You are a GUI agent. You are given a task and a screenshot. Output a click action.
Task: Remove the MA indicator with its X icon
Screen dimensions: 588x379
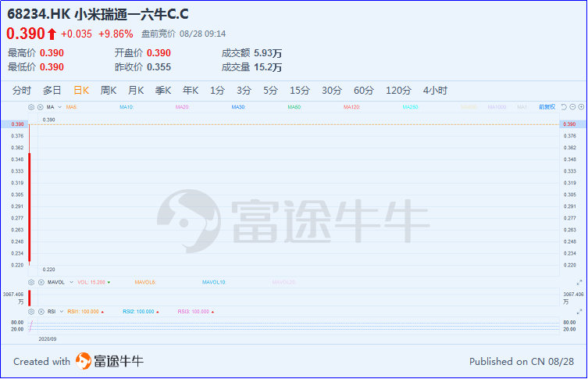tap(40, 107)
